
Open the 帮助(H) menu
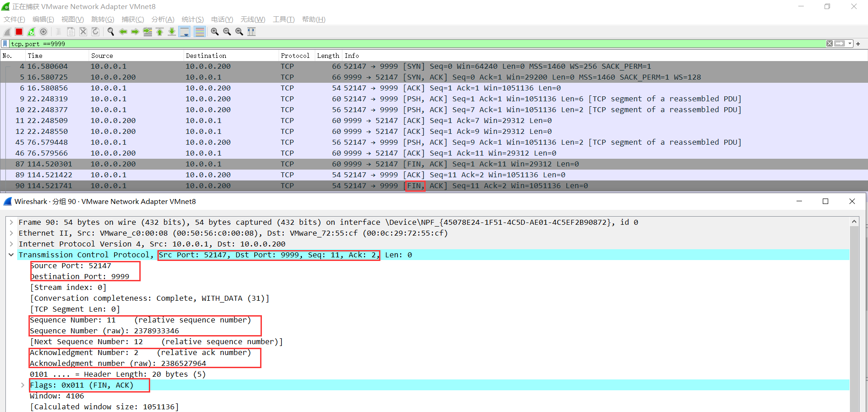[314, 19]
